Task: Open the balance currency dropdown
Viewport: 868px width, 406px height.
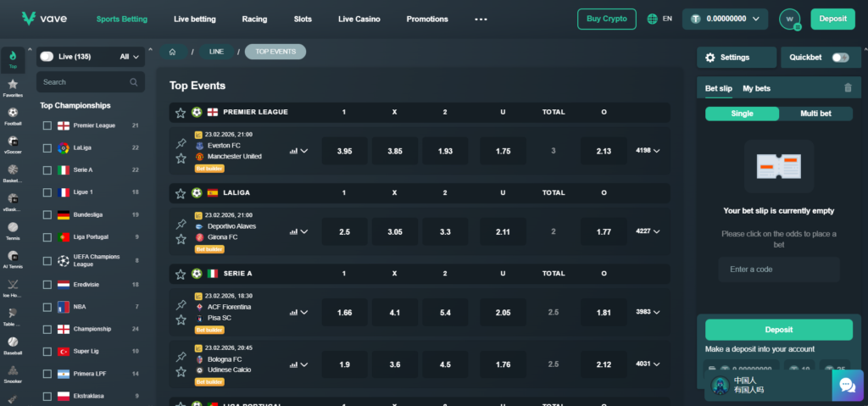Action: (726, 19)
